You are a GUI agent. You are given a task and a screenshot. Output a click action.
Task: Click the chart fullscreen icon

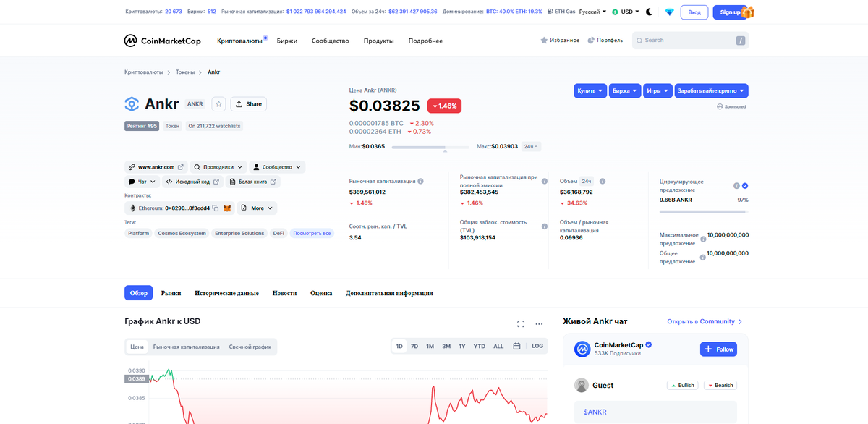[521, 324]
